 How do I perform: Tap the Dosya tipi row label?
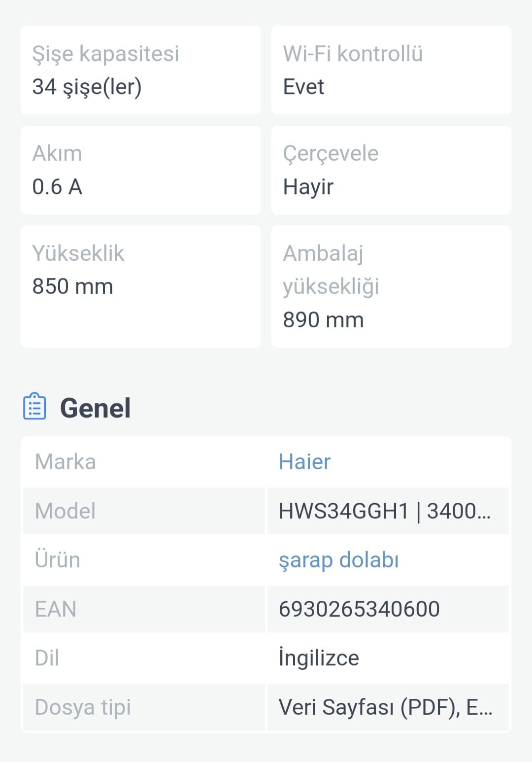tap(83, 707)
